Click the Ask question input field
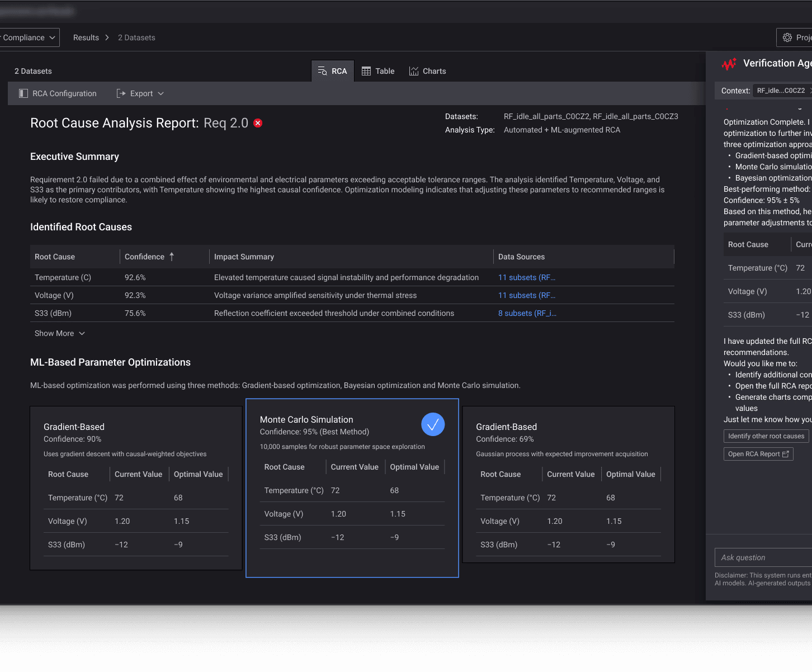This screenshot has width=812, height=672. (x=763, y=557)
